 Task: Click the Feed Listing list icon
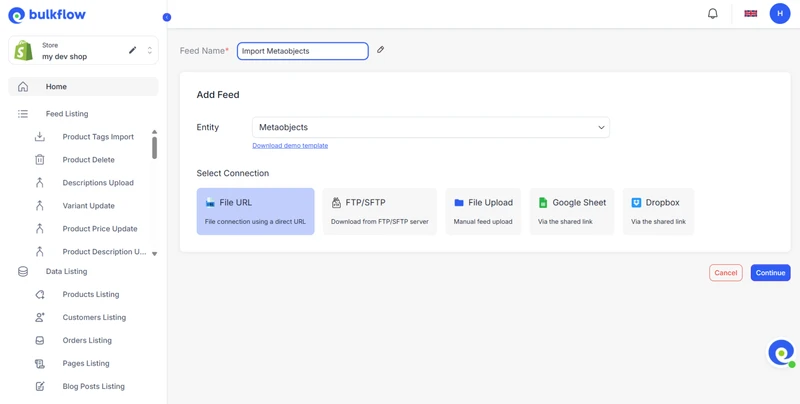(x=23, y=114)
